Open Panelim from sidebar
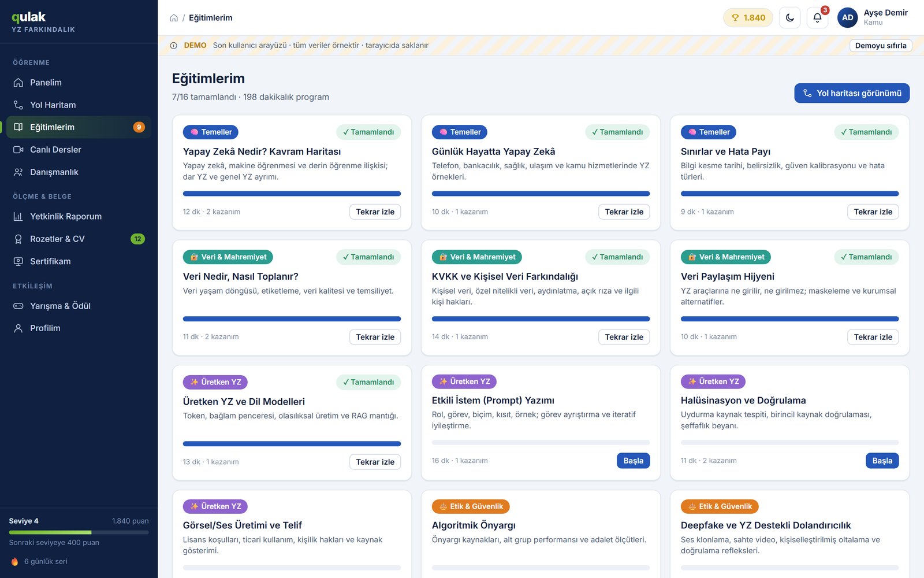Screen dimensions: 924x578 [79, 83]
